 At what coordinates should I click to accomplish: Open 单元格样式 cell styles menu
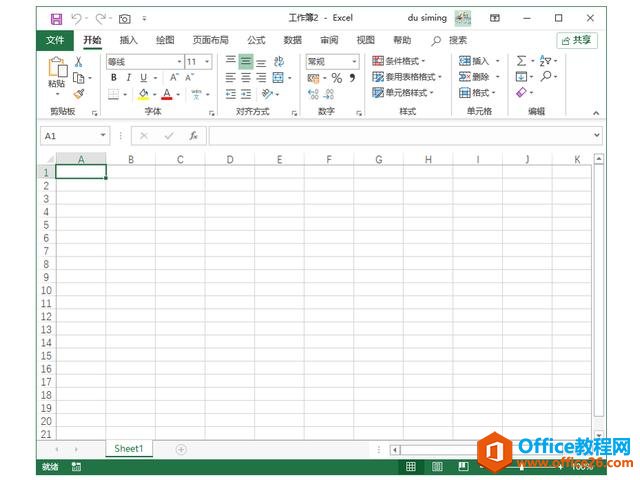(402, 93)
